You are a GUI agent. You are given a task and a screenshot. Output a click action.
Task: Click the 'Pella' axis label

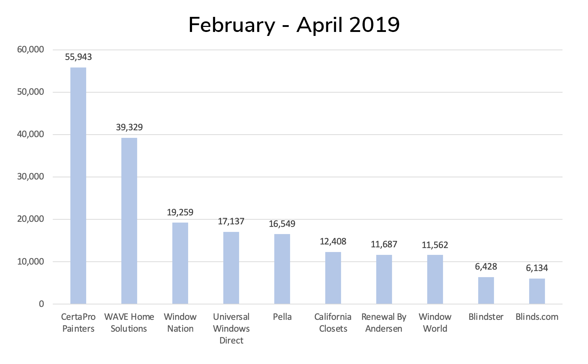coord(282,317)
